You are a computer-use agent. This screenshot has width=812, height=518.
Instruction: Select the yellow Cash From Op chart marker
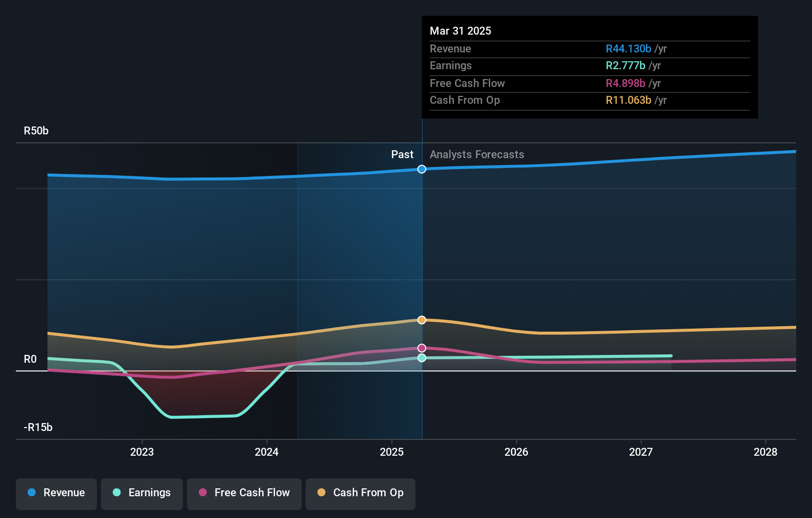[x=421, y=320]
